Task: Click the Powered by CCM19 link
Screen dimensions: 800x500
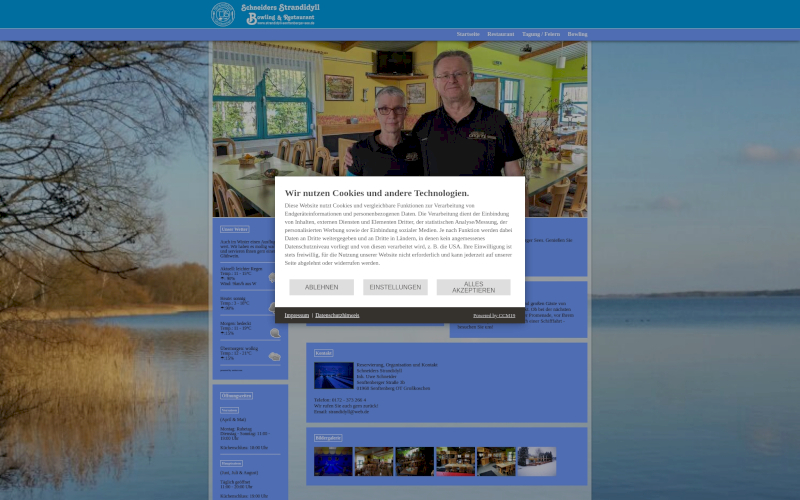Action: coord(494,315)
